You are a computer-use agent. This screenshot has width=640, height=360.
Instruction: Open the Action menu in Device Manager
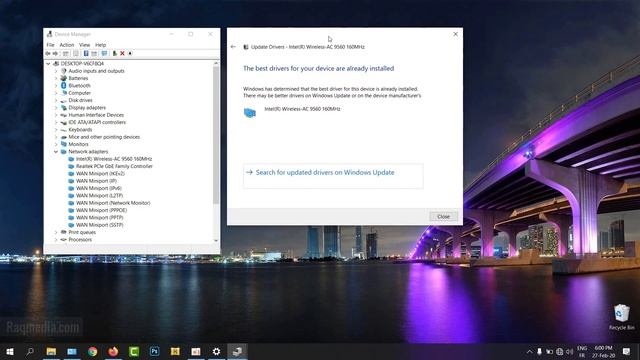67,45
